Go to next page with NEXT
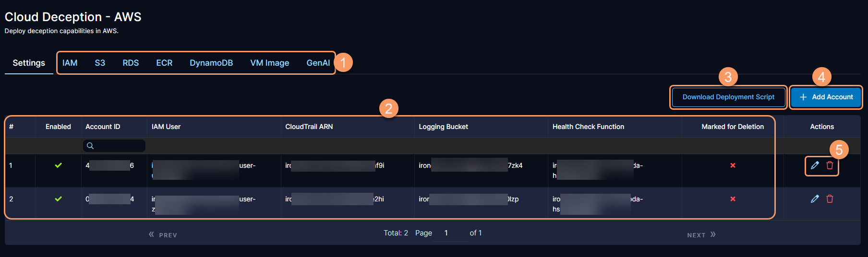Screen dimensions: 868x257 click(701, 235)
